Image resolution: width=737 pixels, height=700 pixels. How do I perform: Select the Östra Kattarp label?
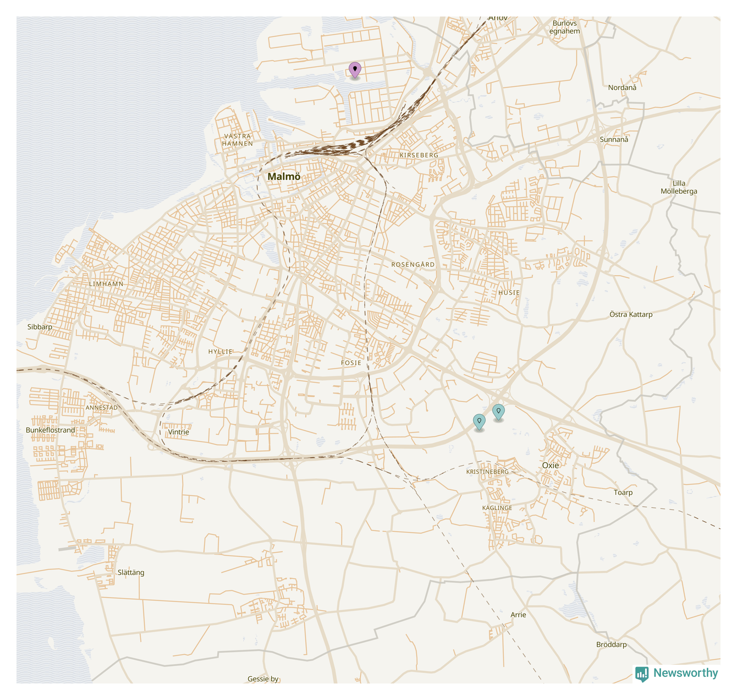pos(631,315)
